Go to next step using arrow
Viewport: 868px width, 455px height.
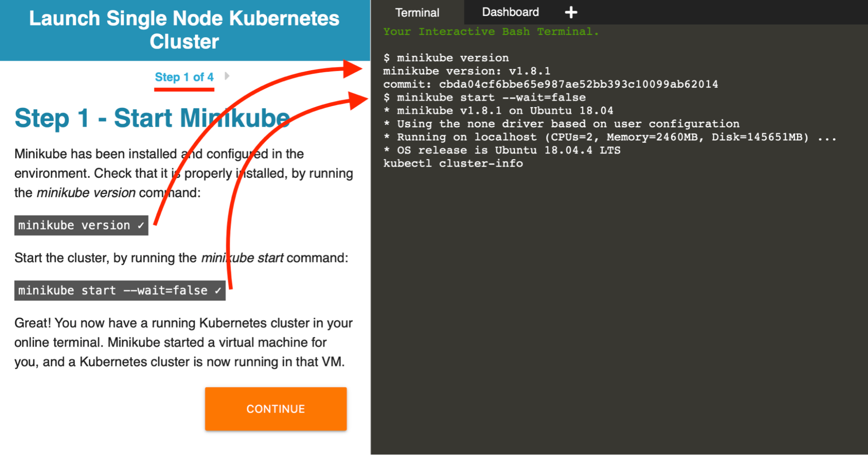tap(227, 76)
